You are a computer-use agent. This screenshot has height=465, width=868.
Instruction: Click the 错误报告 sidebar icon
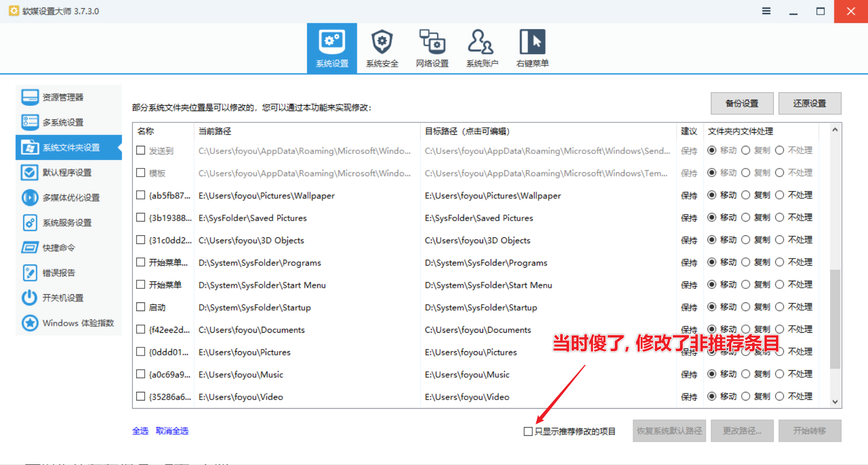(x=30, y=273)
